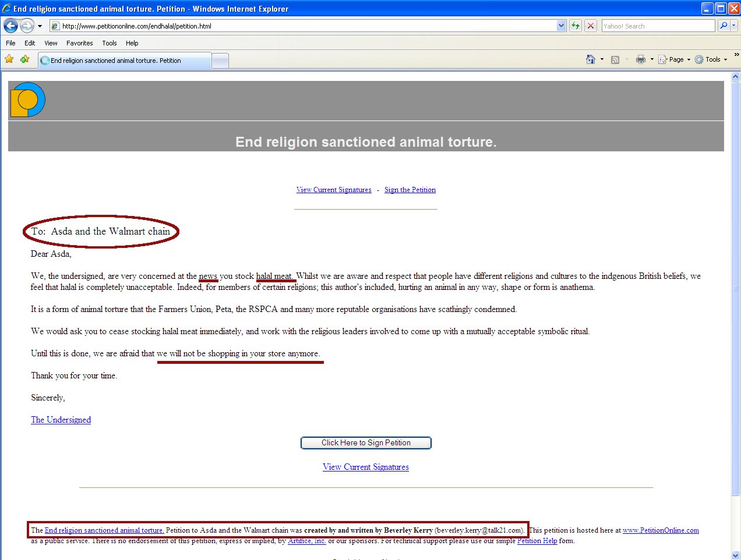Click the Home page icon
The width and height of the screenshot is (741, 560).
click(x=591, y=59)
